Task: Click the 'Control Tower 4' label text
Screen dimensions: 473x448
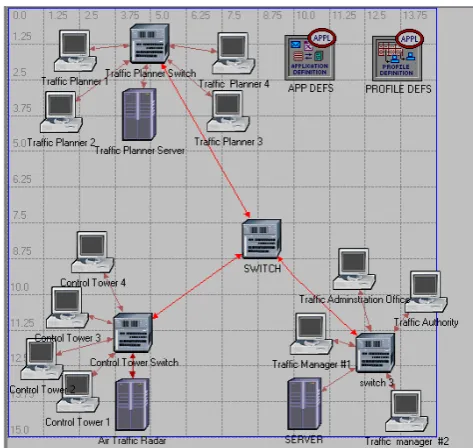Action: (93, 283)
